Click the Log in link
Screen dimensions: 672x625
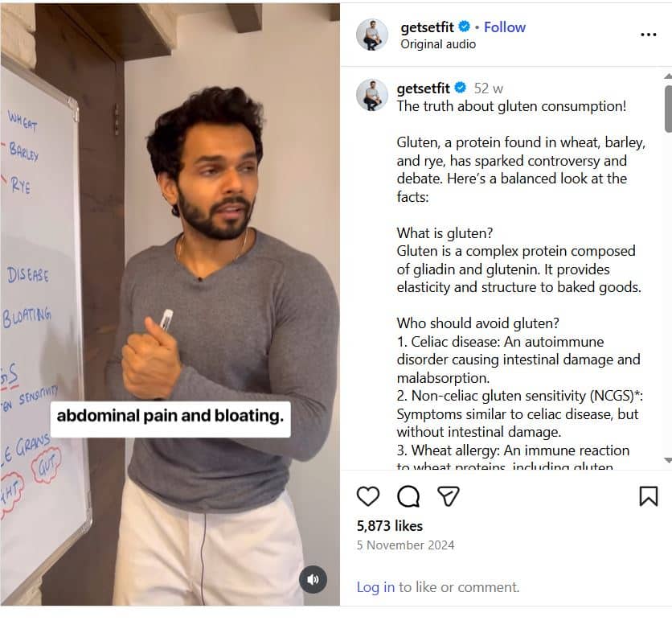[x=375, y=587]
